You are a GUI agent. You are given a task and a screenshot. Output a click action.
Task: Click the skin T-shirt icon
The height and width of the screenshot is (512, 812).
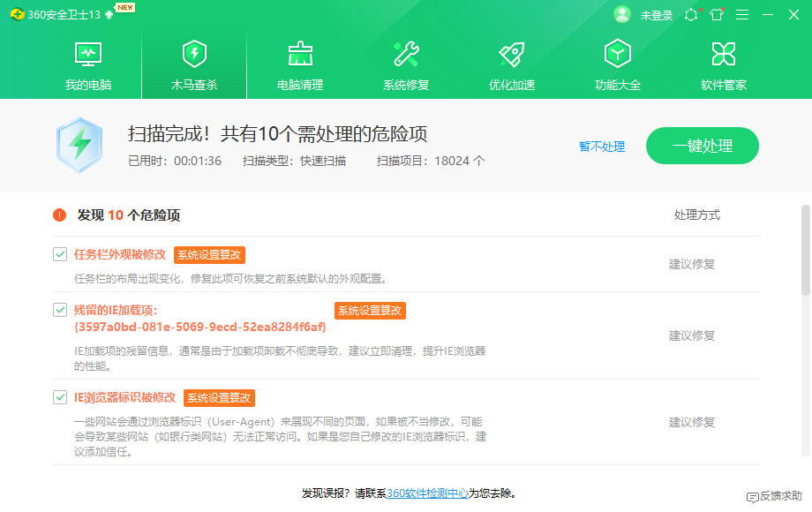[x=717, y=15]
